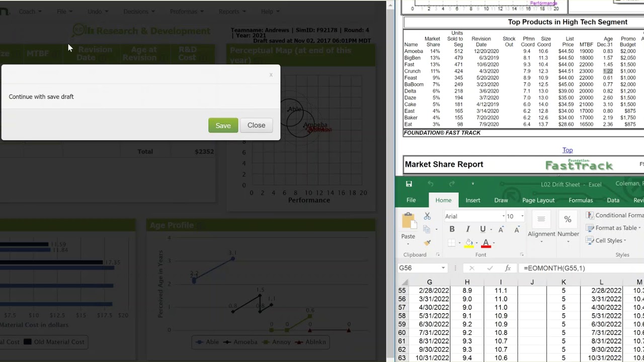
Task: Open Cell Styles menu
Action: coord(607,240)
